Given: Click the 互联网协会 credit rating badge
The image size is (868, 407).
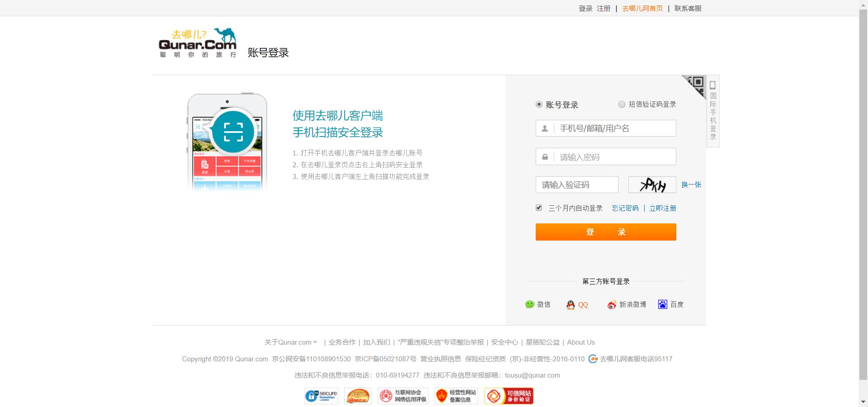Looking at the screenshot, I should coord(403,396).
